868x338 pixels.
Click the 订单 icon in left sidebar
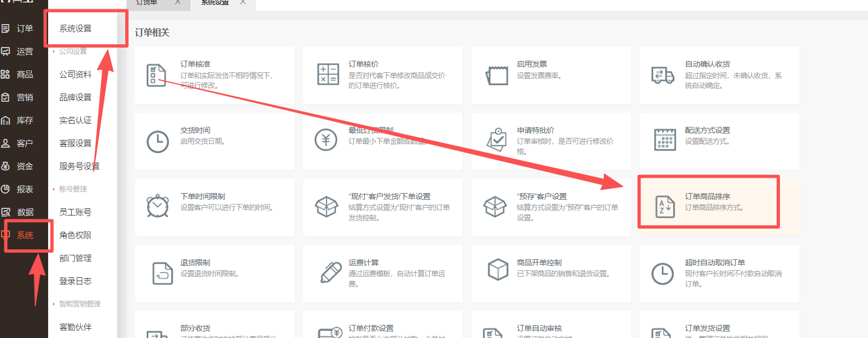coord(5,28)
